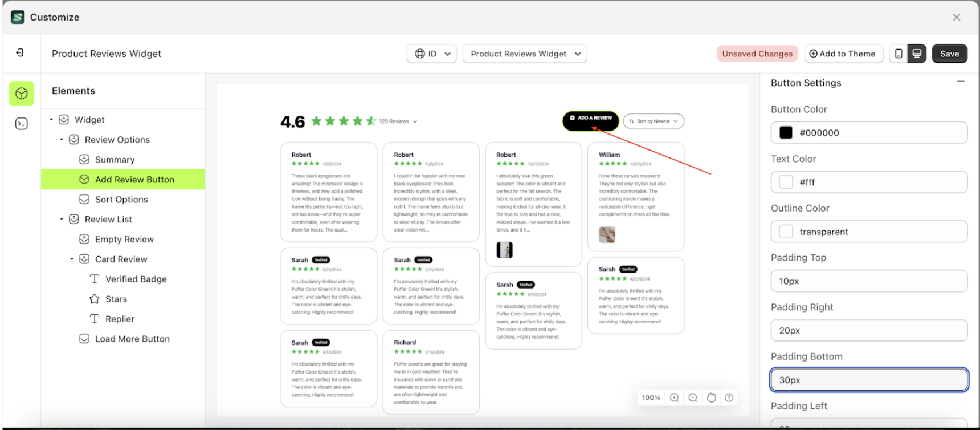The image size is (980, 430).
Task: Select the Sort Options element
Action: [x=121, y=200]
